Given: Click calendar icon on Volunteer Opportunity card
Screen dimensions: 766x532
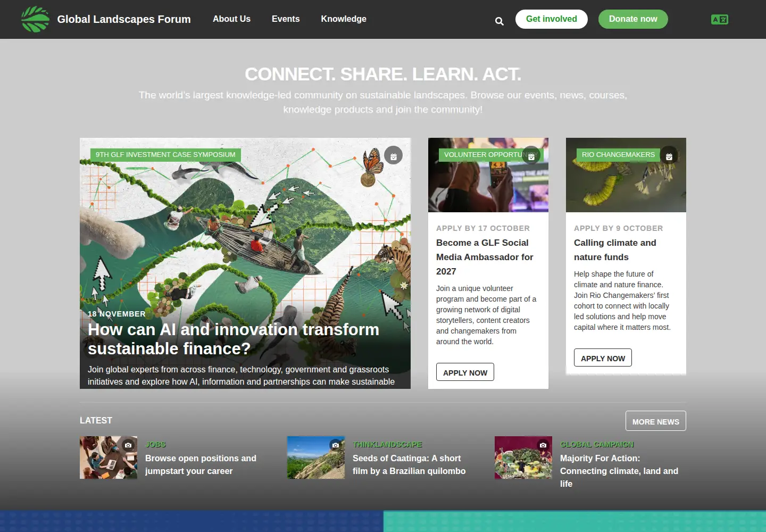Looking at the screenshot, I should [x=531, y=155].
